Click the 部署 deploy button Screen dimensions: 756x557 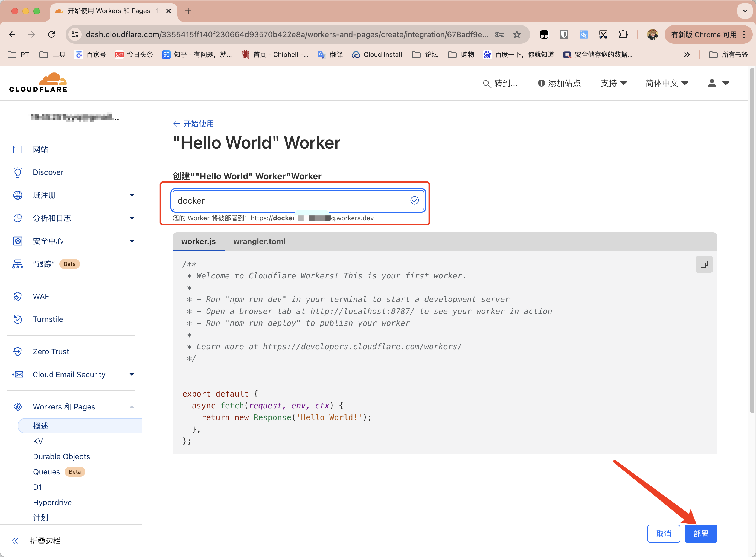(x=701, y=534)
